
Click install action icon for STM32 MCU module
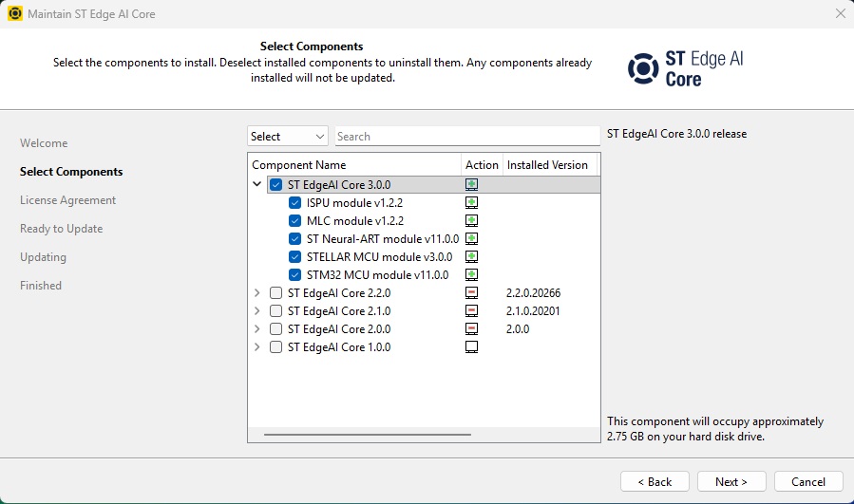(472, 274)
